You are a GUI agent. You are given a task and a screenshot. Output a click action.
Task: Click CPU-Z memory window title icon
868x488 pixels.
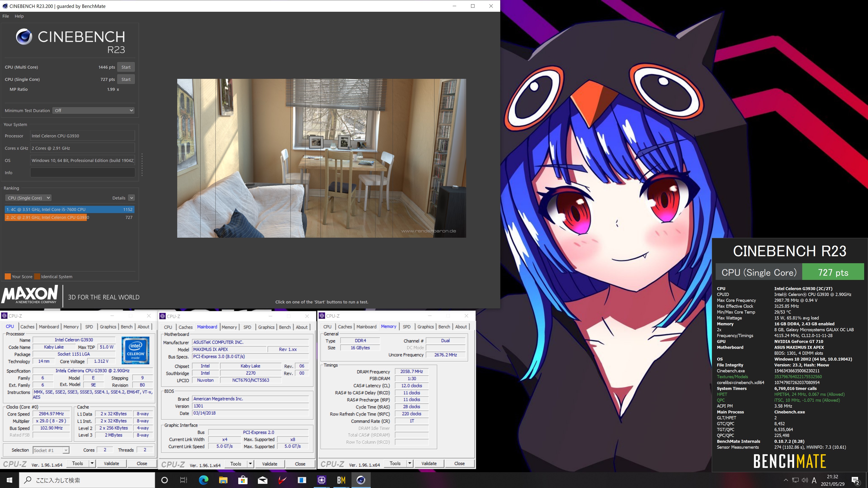322,316
